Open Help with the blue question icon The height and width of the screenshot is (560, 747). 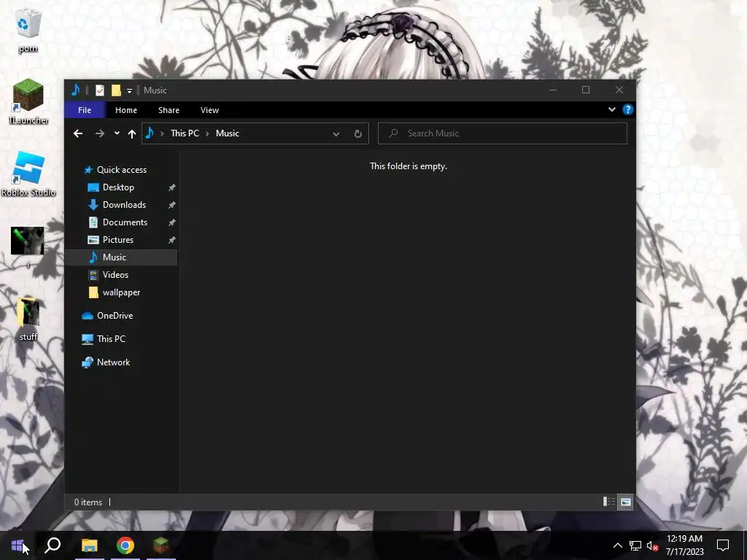coord(628,109)
